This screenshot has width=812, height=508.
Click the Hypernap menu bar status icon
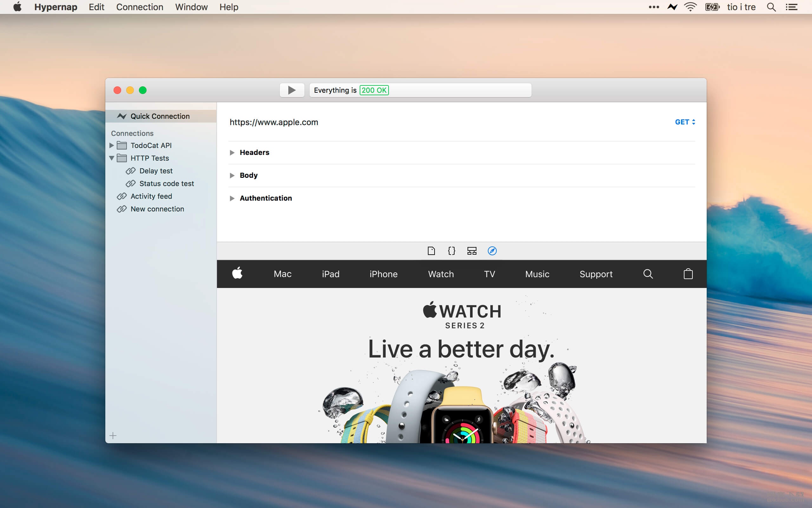click(672, 7)
